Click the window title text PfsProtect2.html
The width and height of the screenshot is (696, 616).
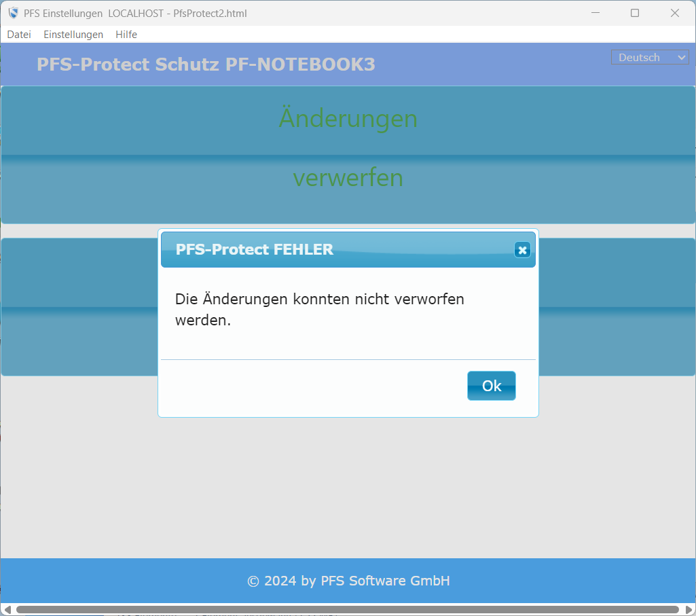[209, 13]
